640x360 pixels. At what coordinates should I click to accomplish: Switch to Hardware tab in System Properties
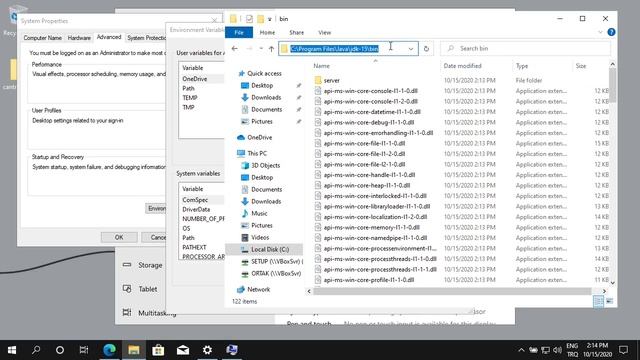(79, 38)
